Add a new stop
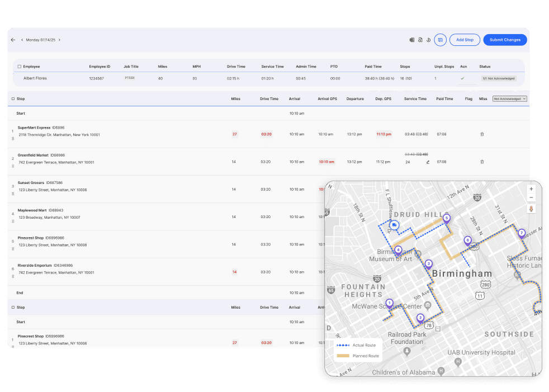549x392 pixels. tap(465, 40)
